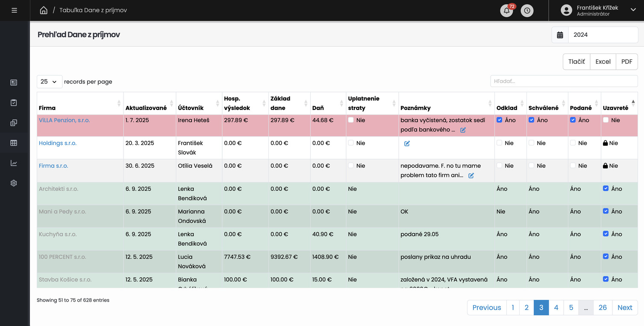Open the table grid sidebar icon
The image size is (644, 326).
click(14, 143)
